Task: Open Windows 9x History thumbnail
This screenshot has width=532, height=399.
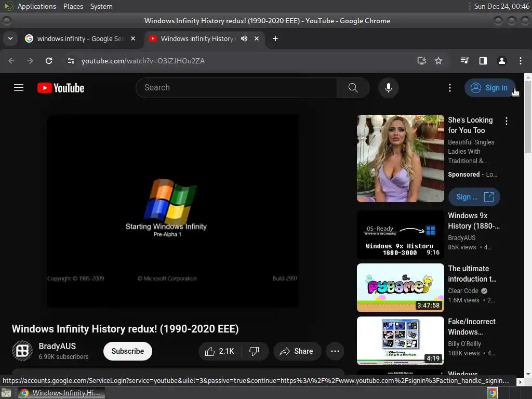Action: click(401, 235)
